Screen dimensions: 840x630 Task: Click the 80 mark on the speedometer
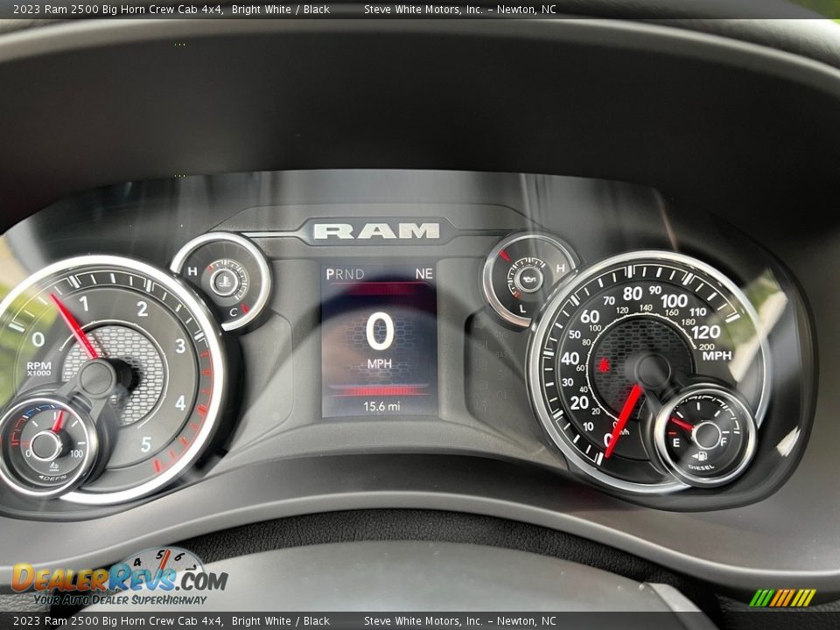point(633,293)
